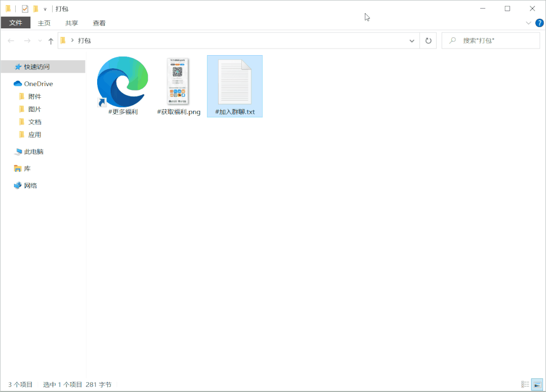Expand the breadcrumb chevron before 打包
This screenshot has width=546, height=392.
point(72,40)
